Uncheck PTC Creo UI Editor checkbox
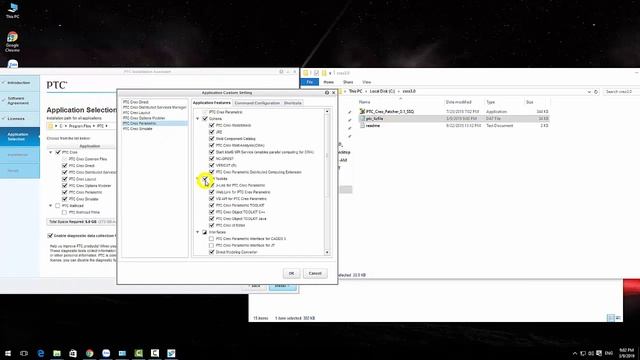Screen dimensions: 640x360 coord(211,225)
